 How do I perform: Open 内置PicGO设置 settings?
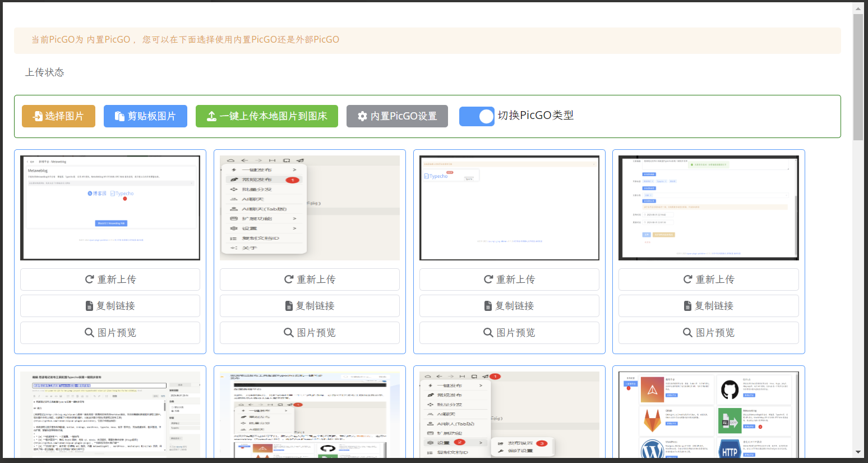pyautogui.click(x=397, y=116)
